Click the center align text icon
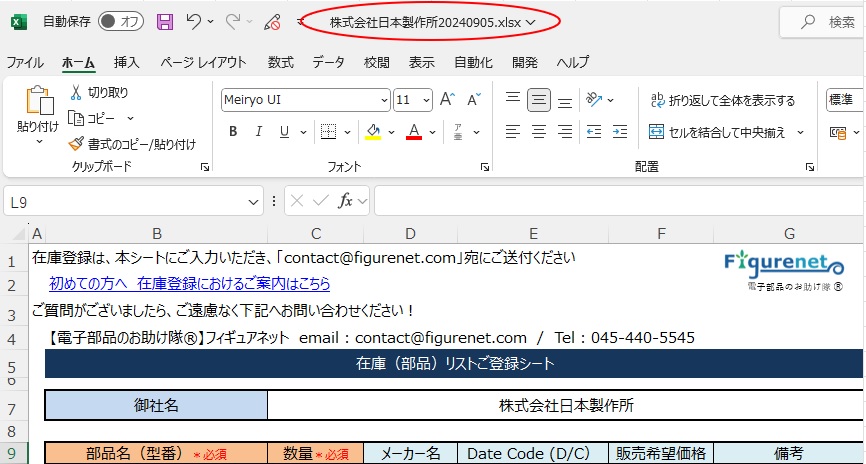The image size is (866, 464). (x=539, y=132)
